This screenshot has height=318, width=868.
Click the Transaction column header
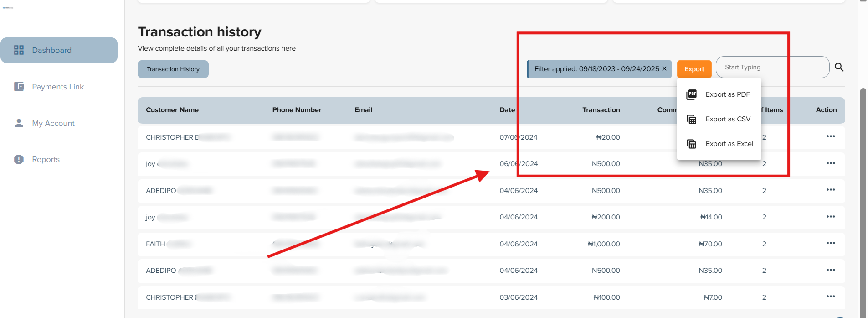click(x=601, y=110)
